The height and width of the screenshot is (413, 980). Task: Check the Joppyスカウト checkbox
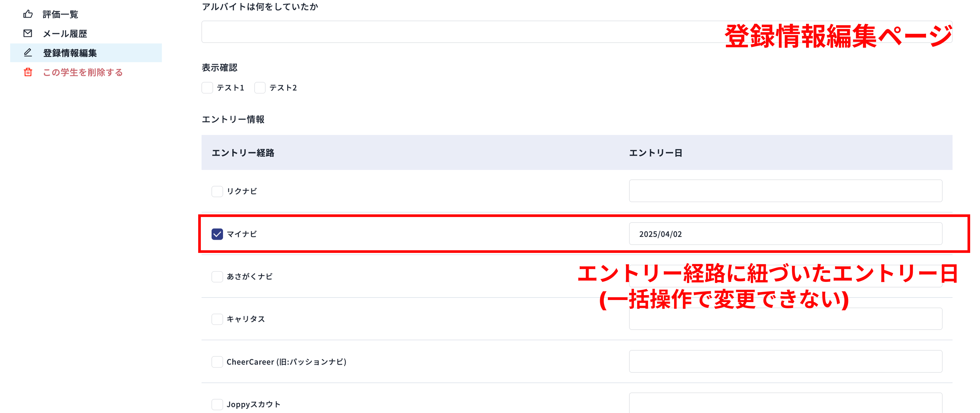217,404
